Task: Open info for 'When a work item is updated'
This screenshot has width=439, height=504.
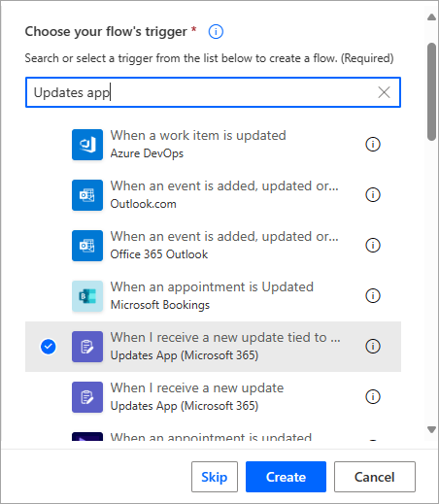Action: tap(373, 144)
